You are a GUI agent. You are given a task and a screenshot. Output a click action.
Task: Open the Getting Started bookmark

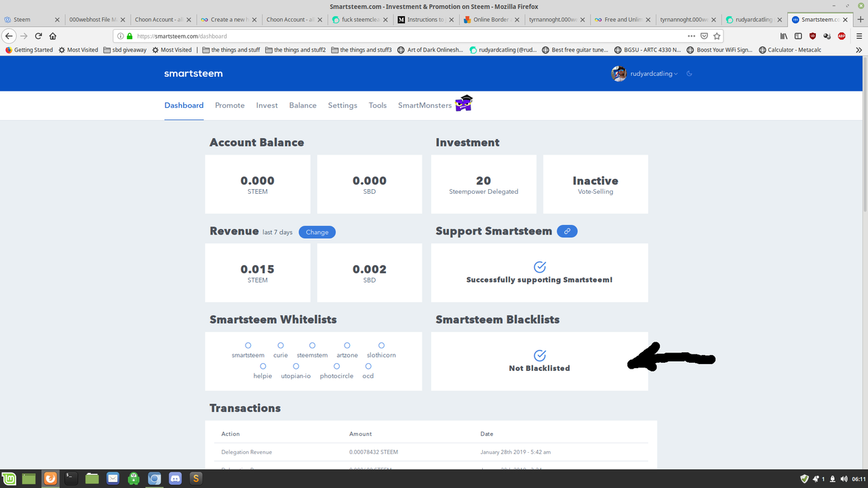coord(28,50)
